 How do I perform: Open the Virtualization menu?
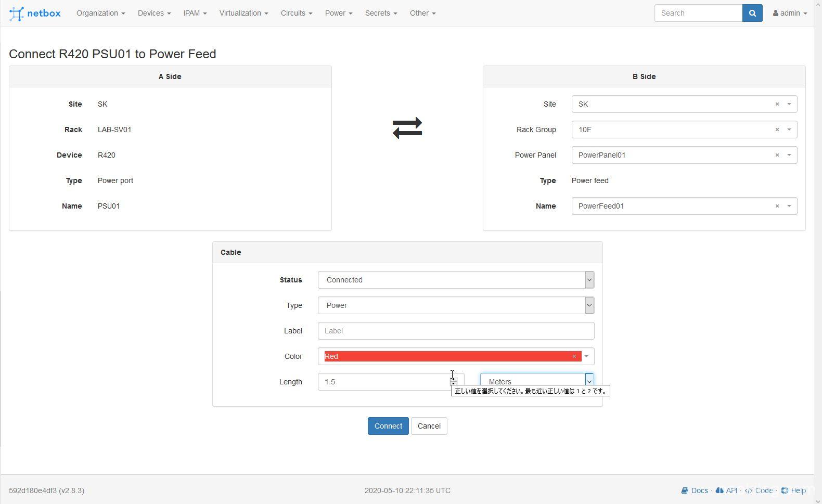(x=244, y=13)
